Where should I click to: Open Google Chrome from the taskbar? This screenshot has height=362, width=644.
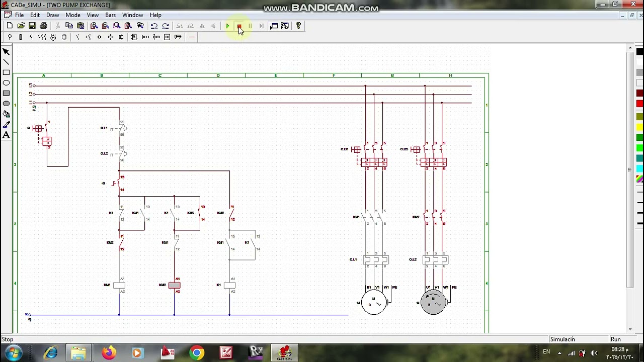click(197, 353)
